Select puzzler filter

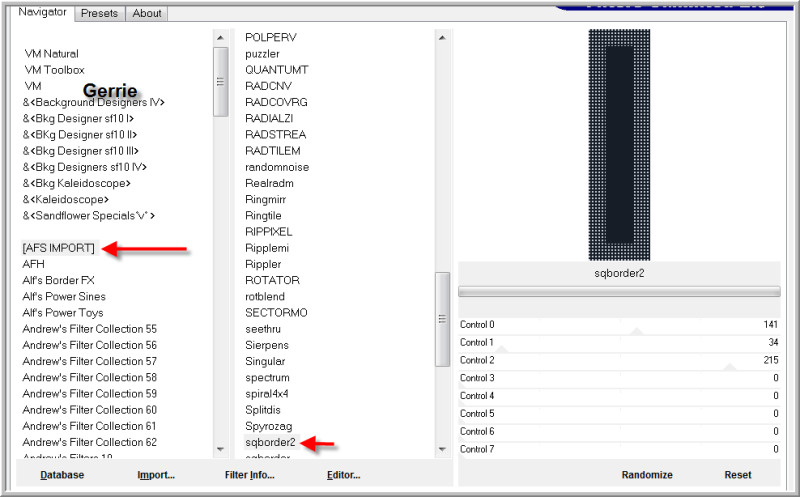tap(262, 54)
